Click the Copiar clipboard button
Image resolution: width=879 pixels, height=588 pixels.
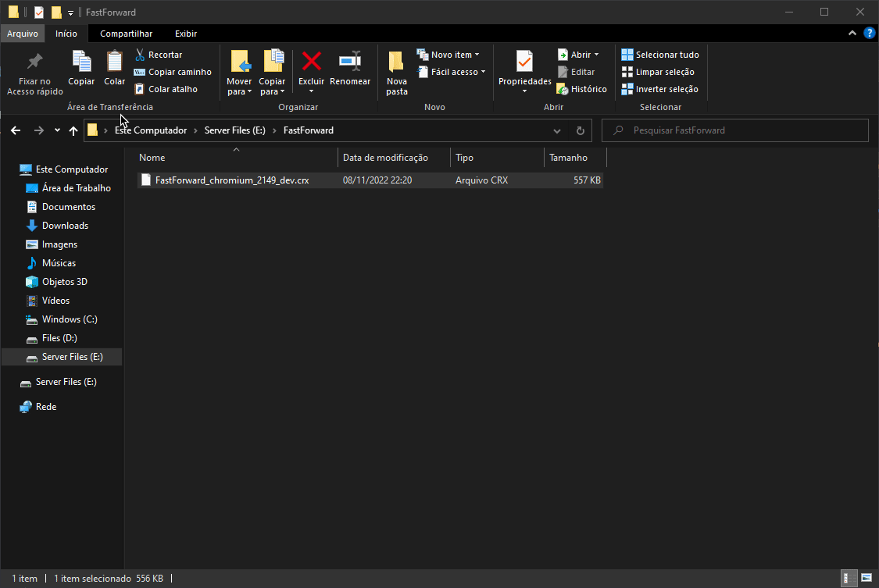(x=81, y=68)
